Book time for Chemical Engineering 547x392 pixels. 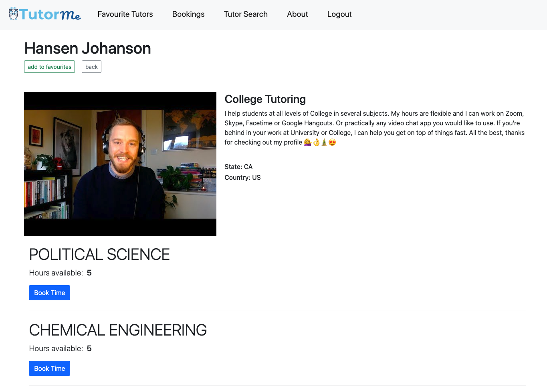pos(49,368)
